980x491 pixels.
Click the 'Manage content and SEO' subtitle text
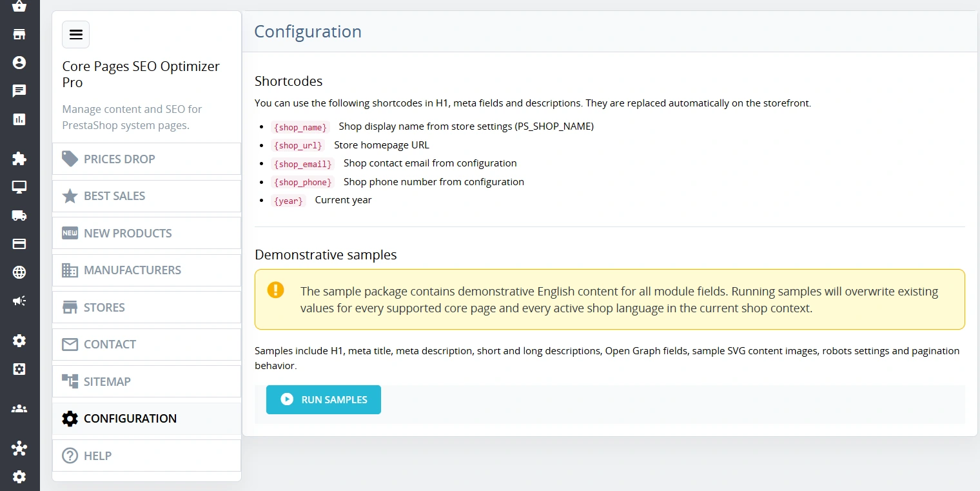pyautogui.click(x=132, y=117)
